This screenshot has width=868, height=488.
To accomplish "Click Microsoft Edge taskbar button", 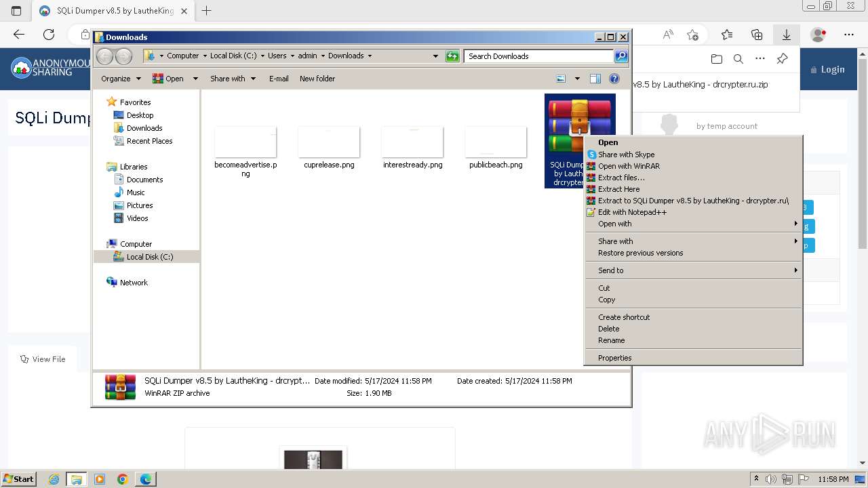I will pyautogui.click(x=146, y=479).
